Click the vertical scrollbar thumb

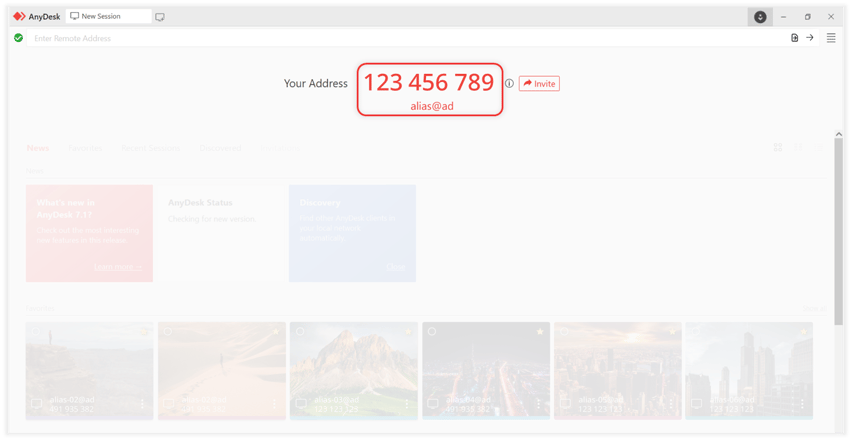pos(838,232)
